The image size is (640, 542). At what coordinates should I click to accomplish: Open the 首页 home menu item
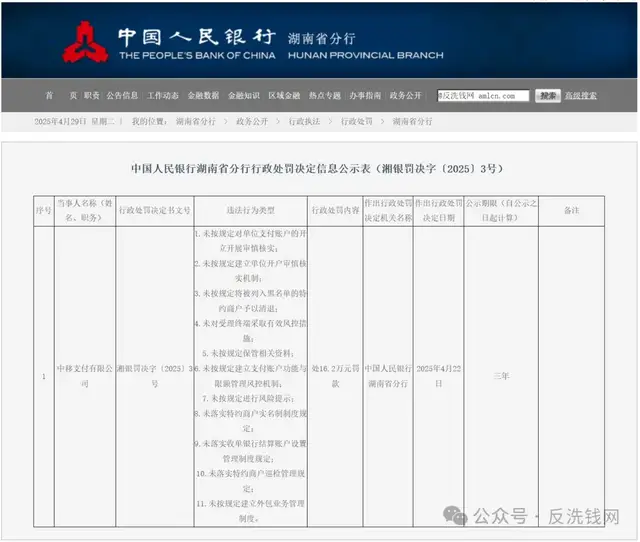pos(61,96)
